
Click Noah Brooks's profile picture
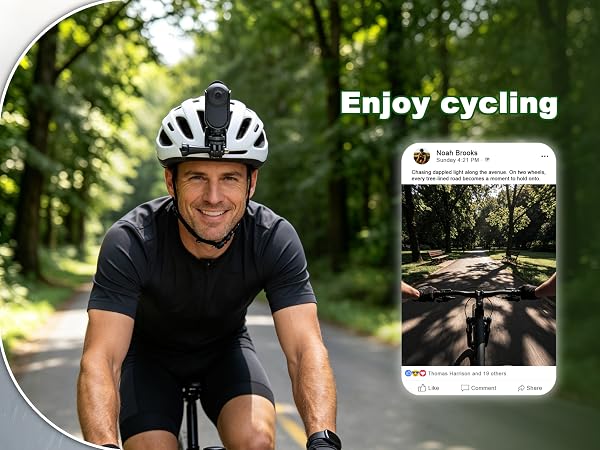click(422, 157)
